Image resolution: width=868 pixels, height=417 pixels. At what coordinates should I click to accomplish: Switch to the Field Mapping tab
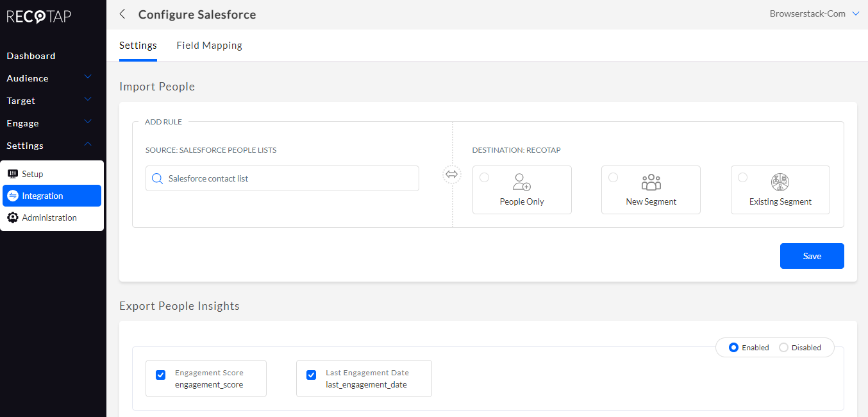[209, 46]
